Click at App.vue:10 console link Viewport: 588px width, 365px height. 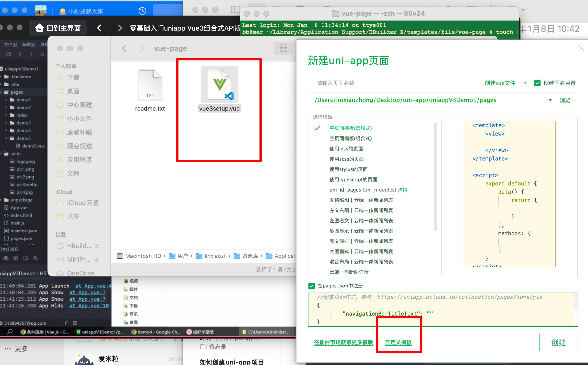(89, 306)
